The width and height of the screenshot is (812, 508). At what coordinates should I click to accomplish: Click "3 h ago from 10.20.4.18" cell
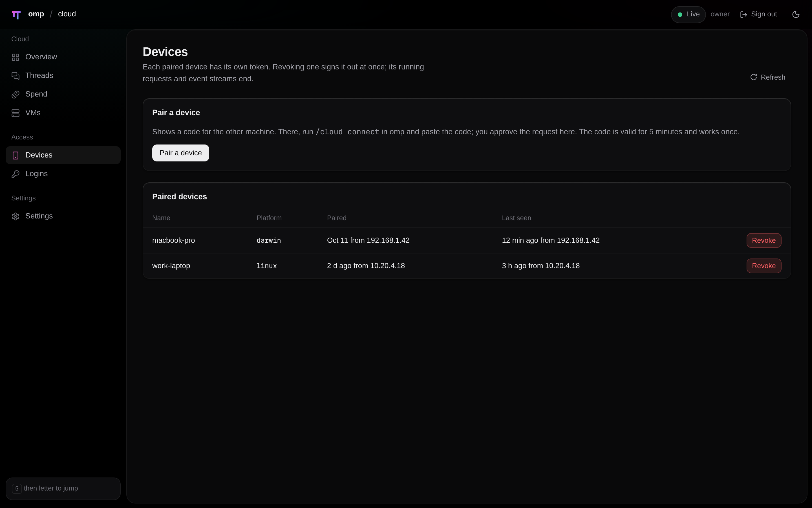[540, 266]
